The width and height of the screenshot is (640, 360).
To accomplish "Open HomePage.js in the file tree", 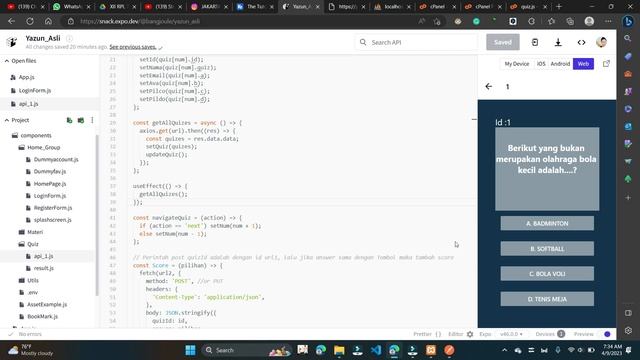I will pyautogui.click(x=49, y=184).
